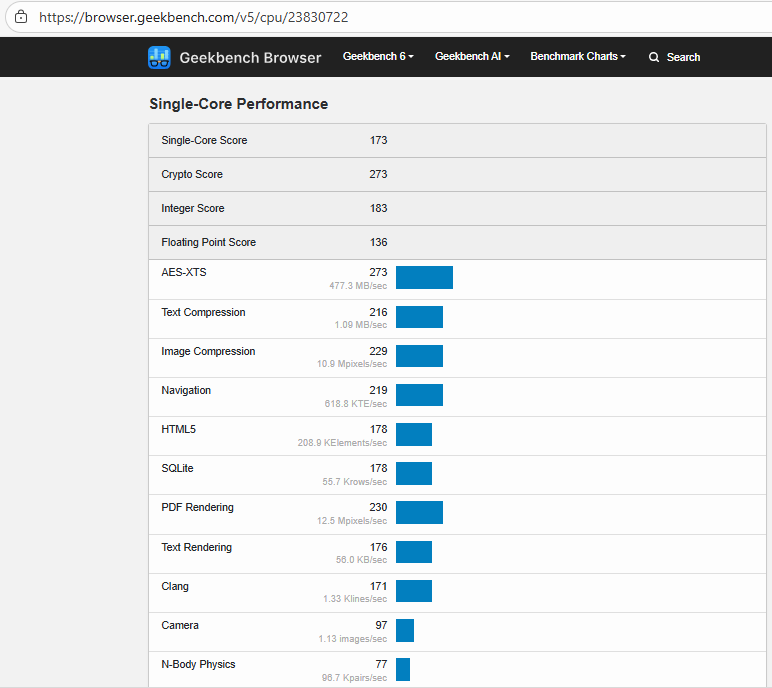Click the AES-XTS row label
772x688 pixels.
pyautogui.click(x=184, y=272)
